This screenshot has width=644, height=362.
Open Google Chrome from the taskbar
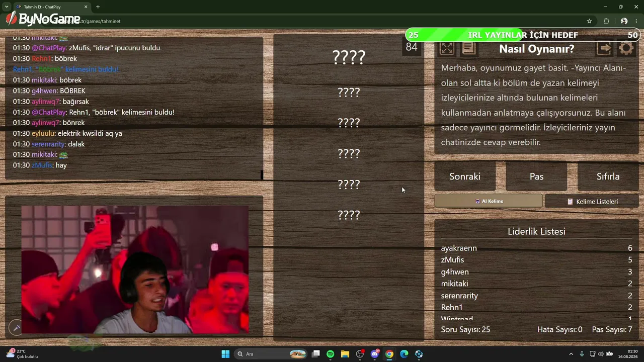[x=389, y=354]
